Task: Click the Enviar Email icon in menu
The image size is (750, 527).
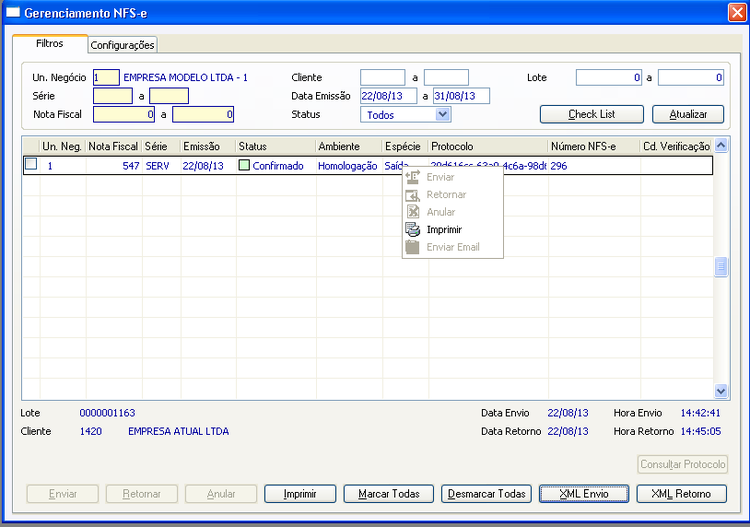Action: pyautogui.click(x=412, y=247)
